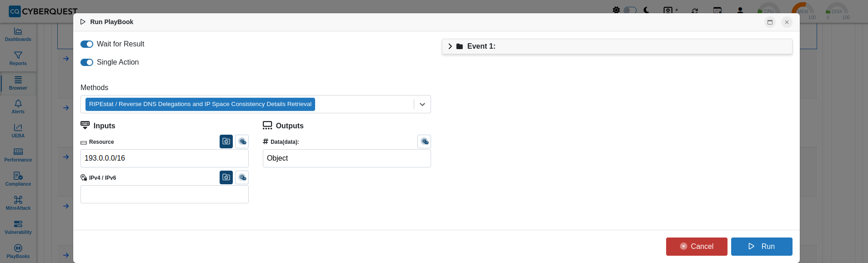Toggle the Wait for Result switch
Image resolution: width=868 pixels, height=263 pixels.
coord(87,44)
